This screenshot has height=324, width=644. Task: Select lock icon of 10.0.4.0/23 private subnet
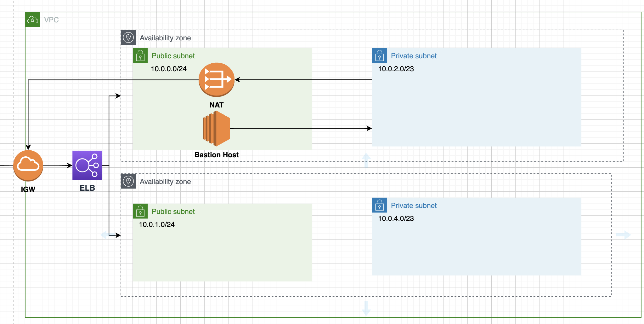pyautogui.click(x=380, y=205)
